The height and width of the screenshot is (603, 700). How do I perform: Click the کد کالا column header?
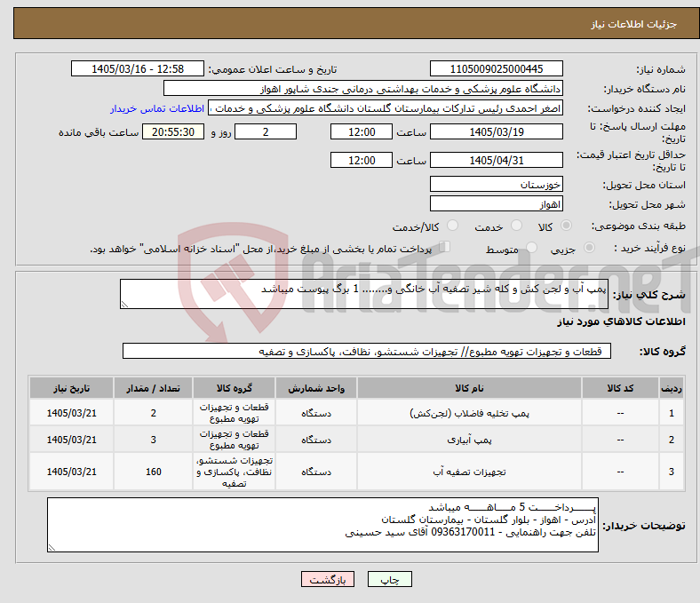coord(620,388)
